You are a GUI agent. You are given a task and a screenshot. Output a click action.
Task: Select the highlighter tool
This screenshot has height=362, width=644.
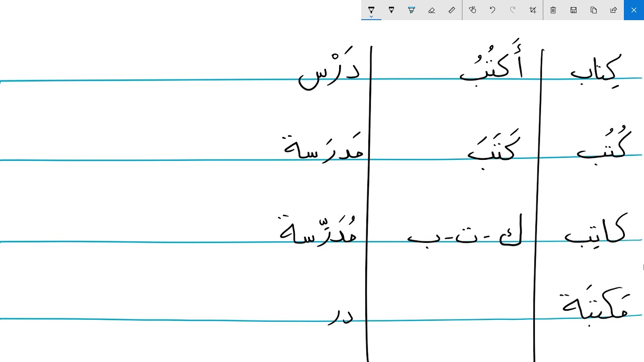point(412,10)
